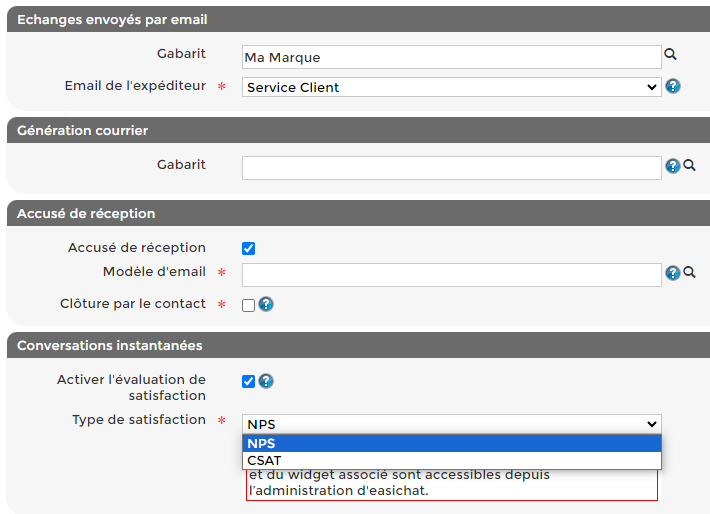Open the Email de l'expéditeur dropdown
This screenshot has height=514, width=710.
(x=451, y=87)
